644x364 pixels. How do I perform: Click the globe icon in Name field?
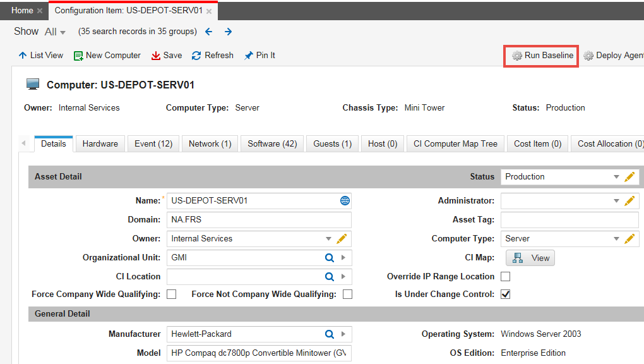pyautogui.click(x=345, y=201)
